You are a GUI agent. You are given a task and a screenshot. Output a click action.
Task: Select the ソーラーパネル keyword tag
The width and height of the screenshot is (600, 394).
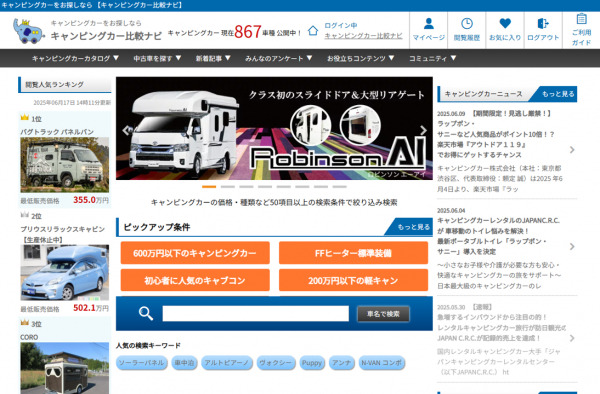tap(142, 363)
